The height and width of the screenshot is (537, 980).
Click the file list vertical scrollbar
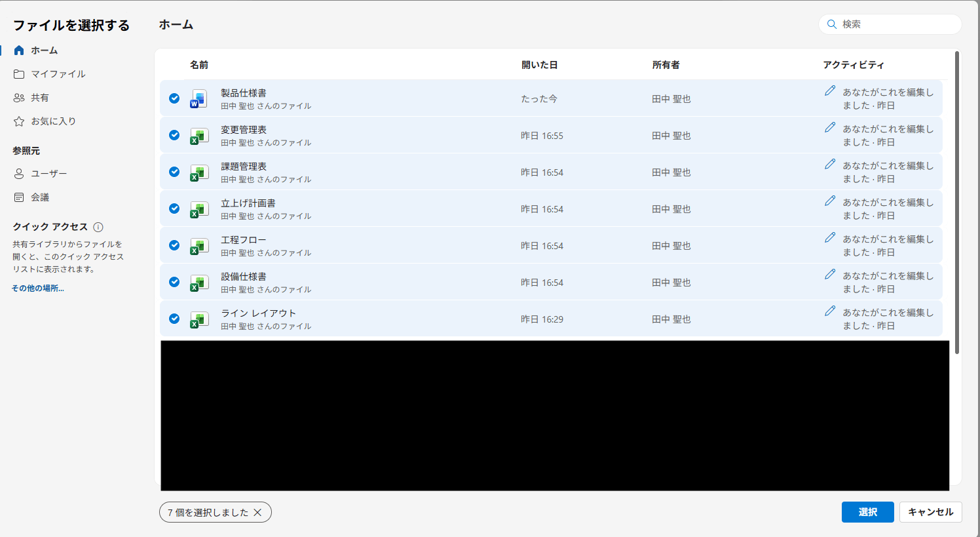957,202
